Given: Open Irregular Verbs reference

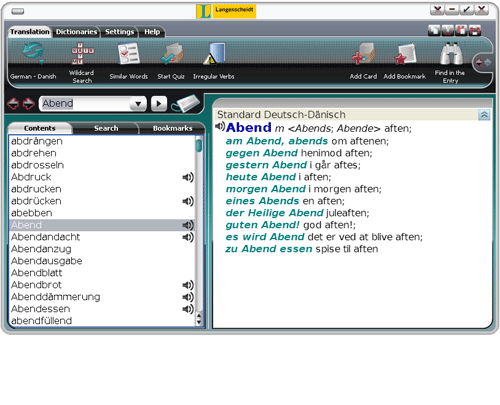Looking at the screenshot, I should pos(214,53).
